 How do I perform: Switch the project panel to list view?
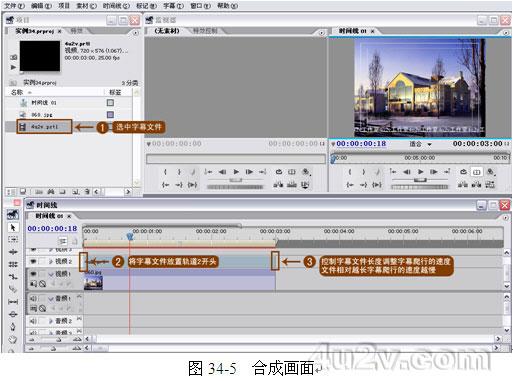pos(11,192)
